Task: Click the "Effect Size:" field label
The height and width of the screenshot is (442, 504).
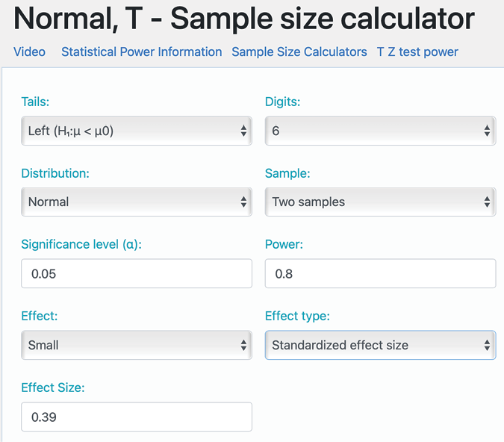Action: (53, 387)
